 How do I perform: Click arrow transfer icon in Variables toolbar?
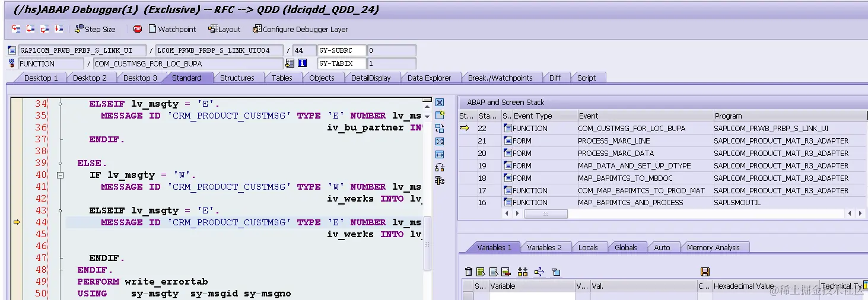pyautogui.click(x=539, y=272)
